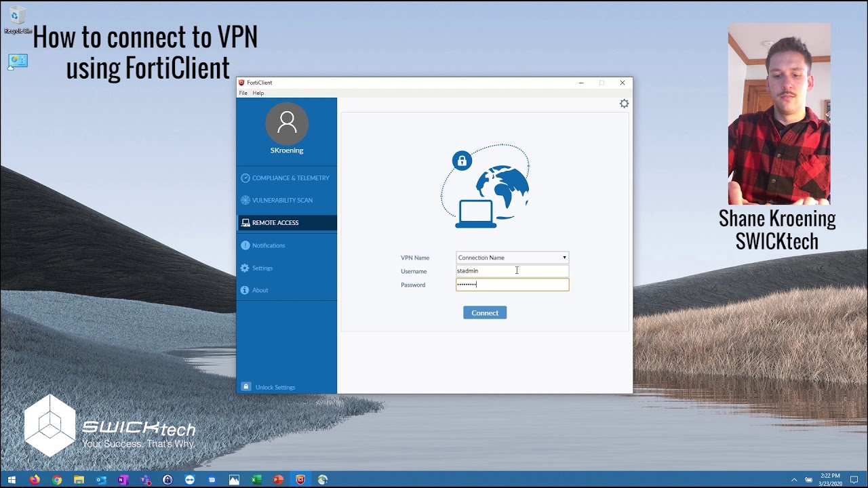
Task: Open the About sidebar item
Action: click(x=286, y=290)
